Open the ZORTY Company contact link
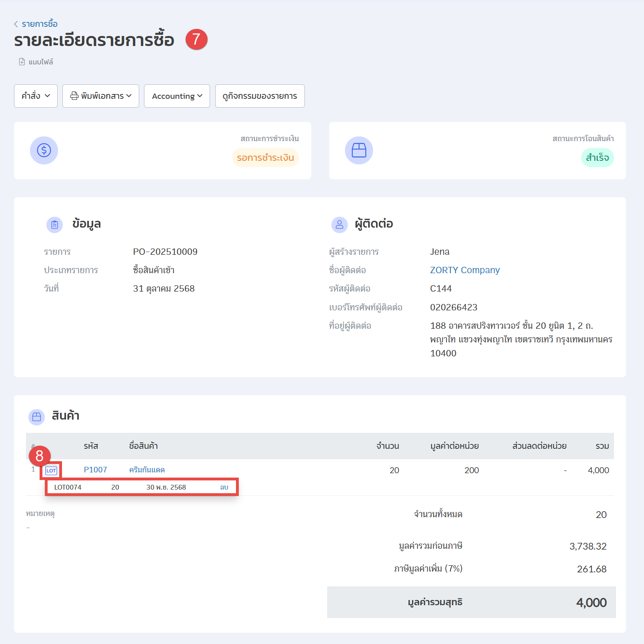Viewport: 644px width, 644px height. coord(465,270)
